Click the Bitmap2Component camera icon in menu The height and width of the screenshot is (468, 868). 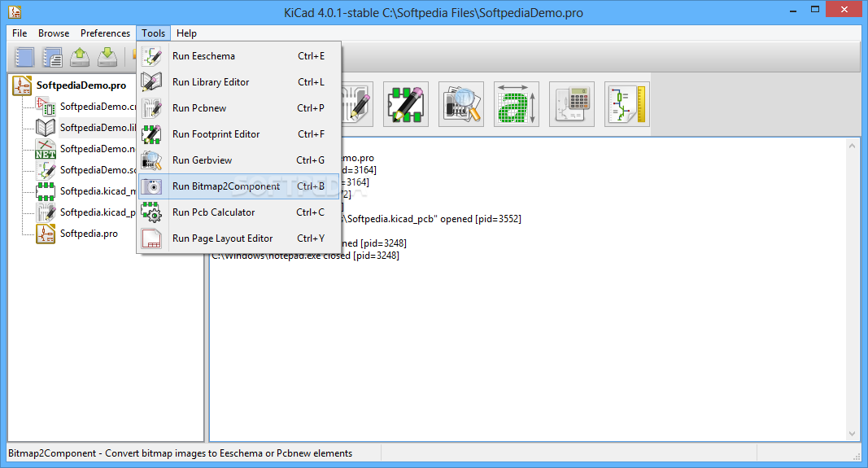tap(151, 186)
